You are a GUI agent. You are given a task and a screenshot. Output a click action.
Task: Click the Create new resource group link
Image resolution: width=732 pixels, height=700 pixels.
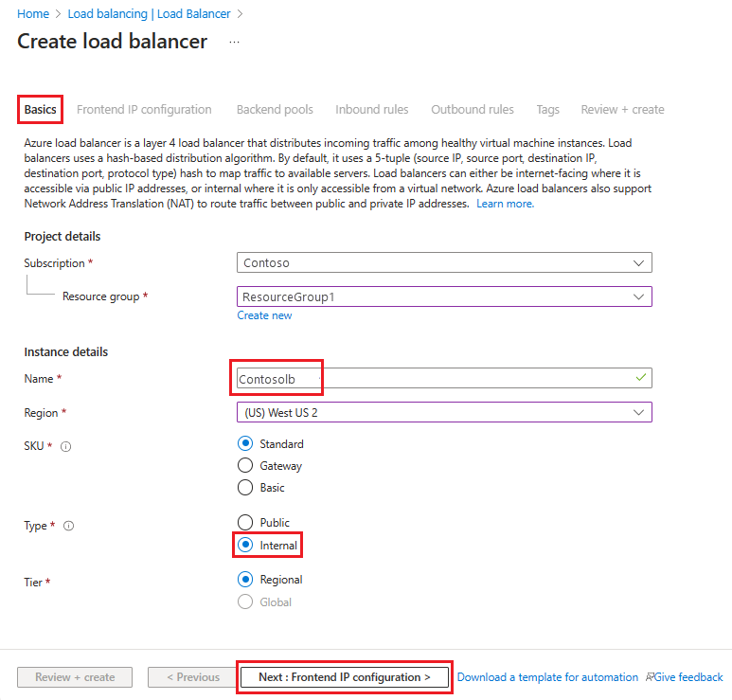click(264, 315)
